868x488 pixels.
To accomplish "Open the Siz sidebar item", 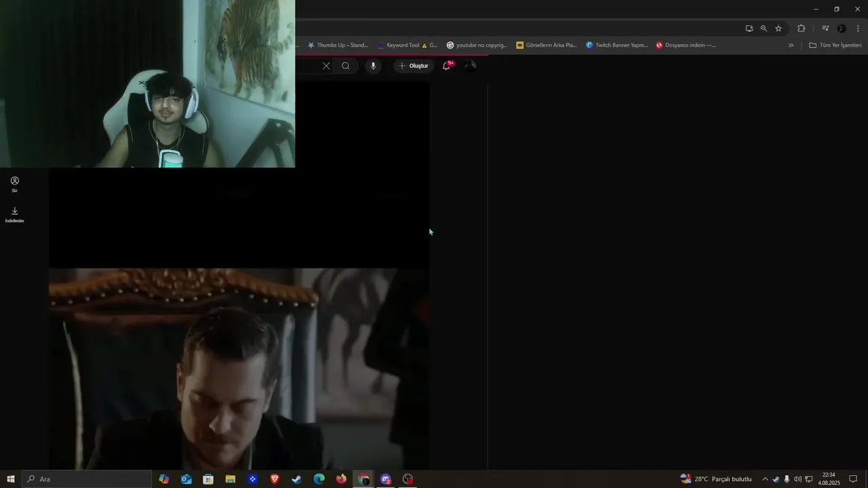I will tap(14, 184).
